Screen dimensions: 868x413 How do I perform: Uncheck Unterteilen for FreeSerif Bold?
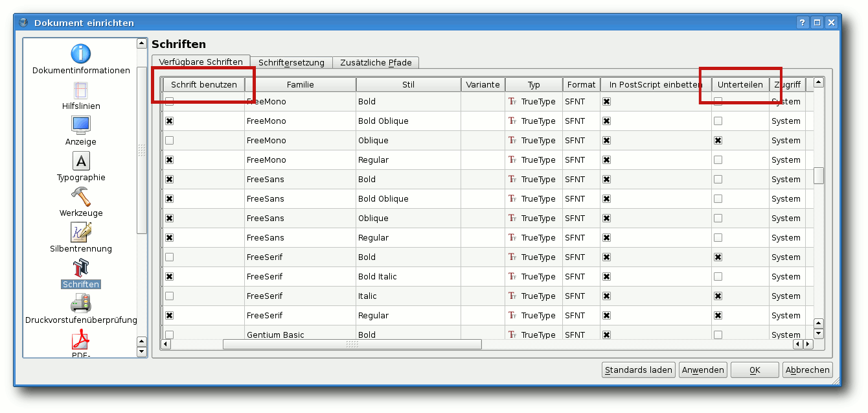tap(718, 257)
